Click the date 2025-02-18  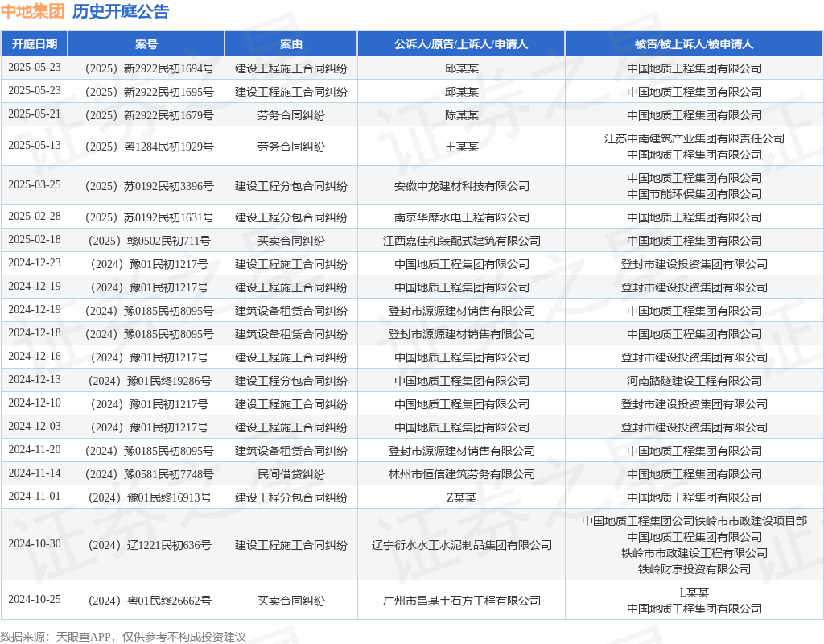(35, 240)
